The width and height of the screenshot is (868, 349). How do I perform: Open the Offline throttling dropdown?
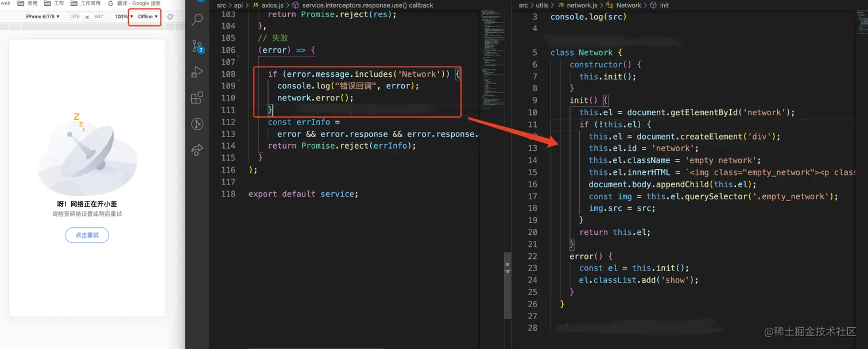tap(148, 17)
